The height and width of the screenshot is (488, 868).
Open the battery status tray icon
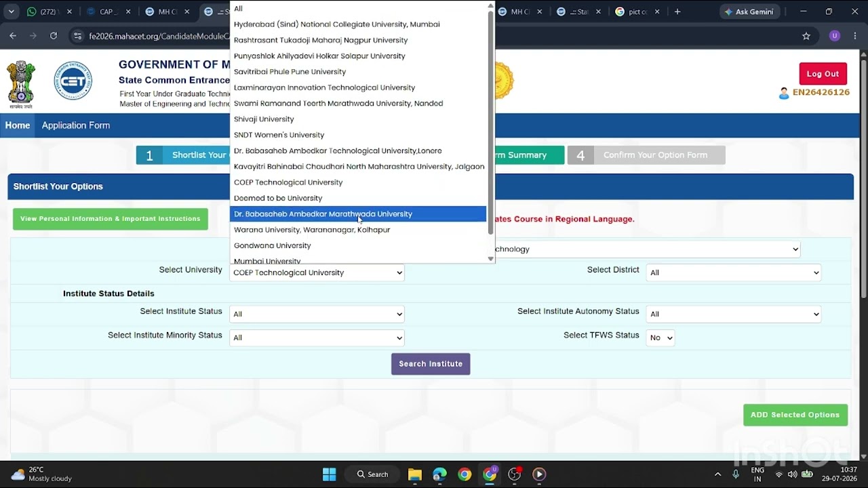tap(807, 474)
